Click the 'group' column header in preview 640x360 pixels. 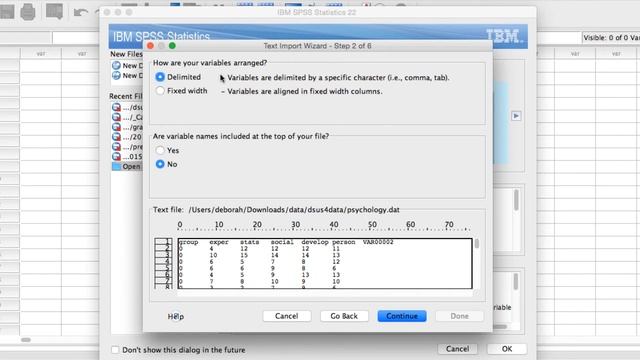pos(188,242)
